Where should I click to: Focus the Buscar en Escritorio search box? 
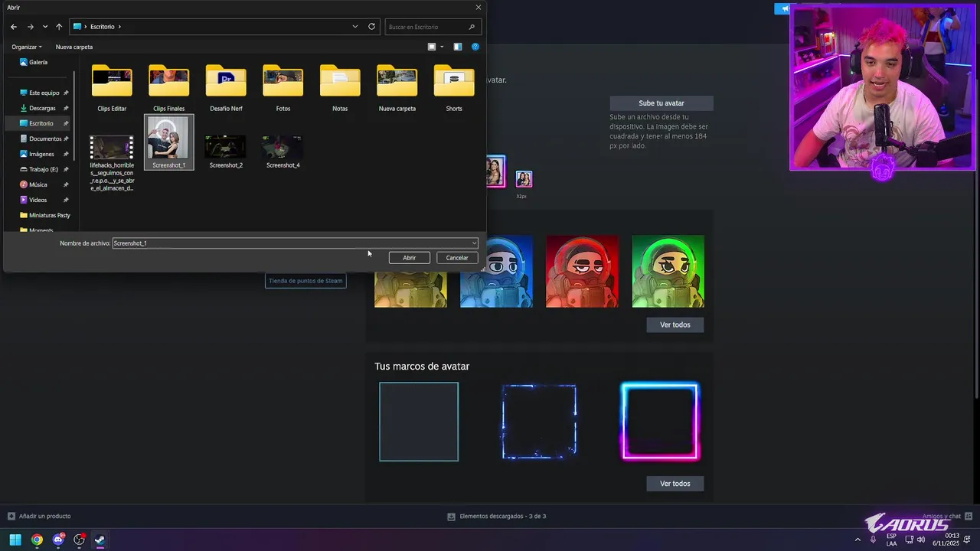(x=433, y=27)
